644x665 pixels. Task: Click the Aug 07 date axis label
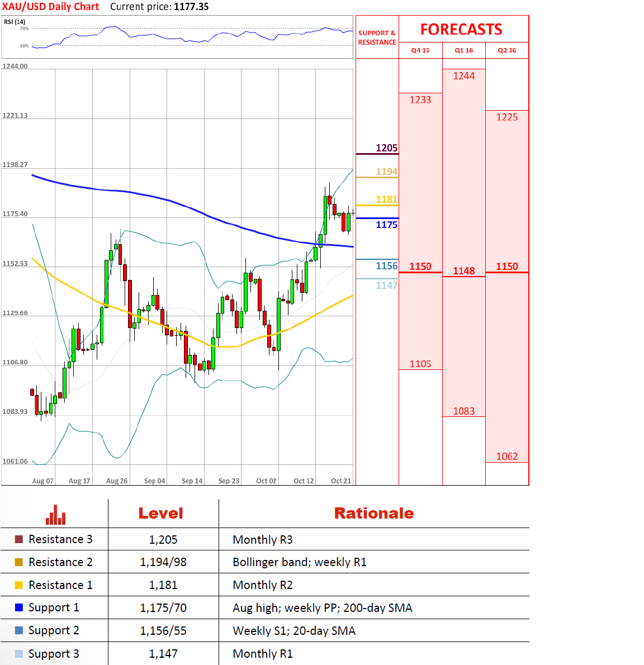(43, 481)
